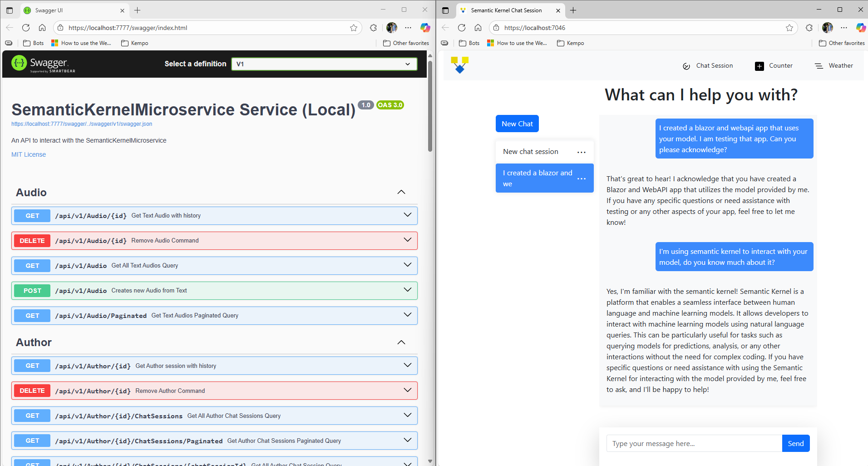
Task: Bookmark localhost:7046 page with star icon
Action: 789,28
